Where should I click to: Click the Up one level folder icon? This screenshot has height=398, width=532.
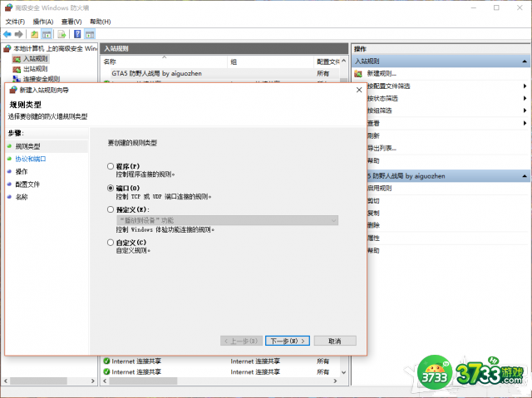pyautogui.click(x=34, y=34)
